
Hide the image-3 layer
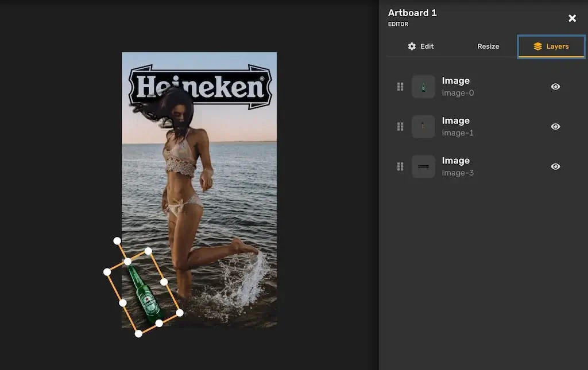coord(555,166)
